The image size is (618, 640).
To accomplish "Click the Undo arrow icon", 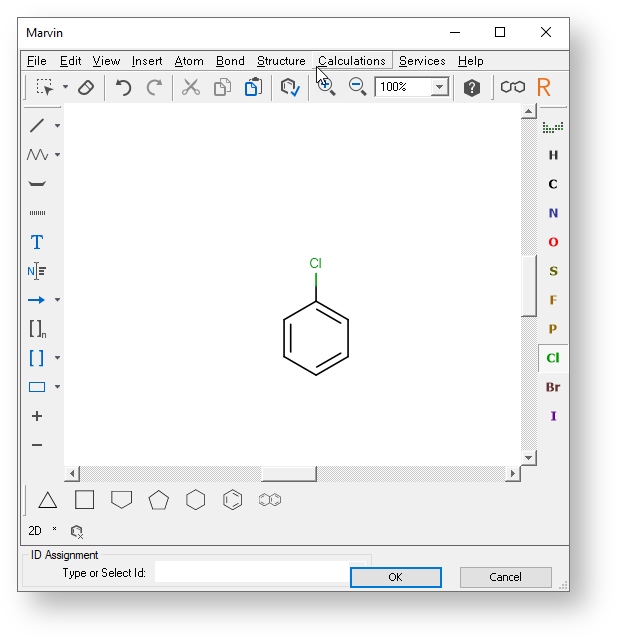I will (123, 88).
